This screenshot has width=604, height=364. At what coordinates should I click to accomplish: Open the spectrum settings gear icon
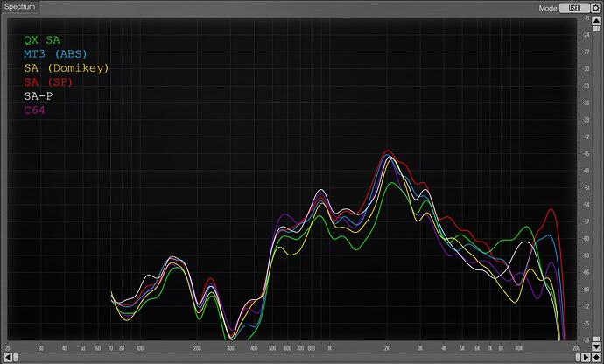594,7
